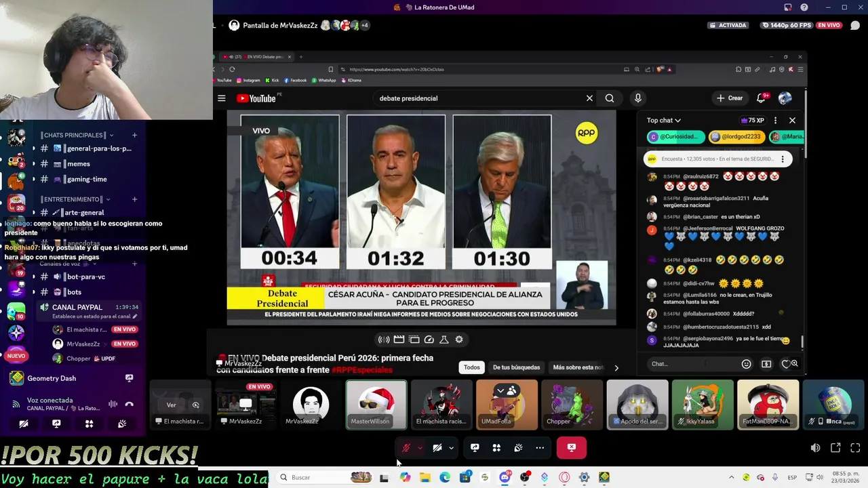The height and width of the screenshot is (488, 868).
Task: Click in the Windows taskbar 'Buscar' search box
Action: coord(325,477)
